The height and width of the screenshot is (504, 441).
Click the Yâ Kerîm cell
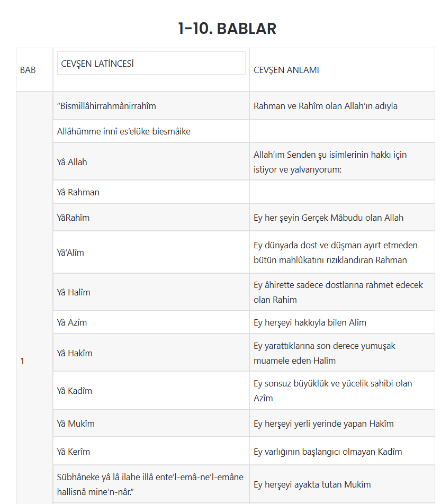click(x=74, y=452)
